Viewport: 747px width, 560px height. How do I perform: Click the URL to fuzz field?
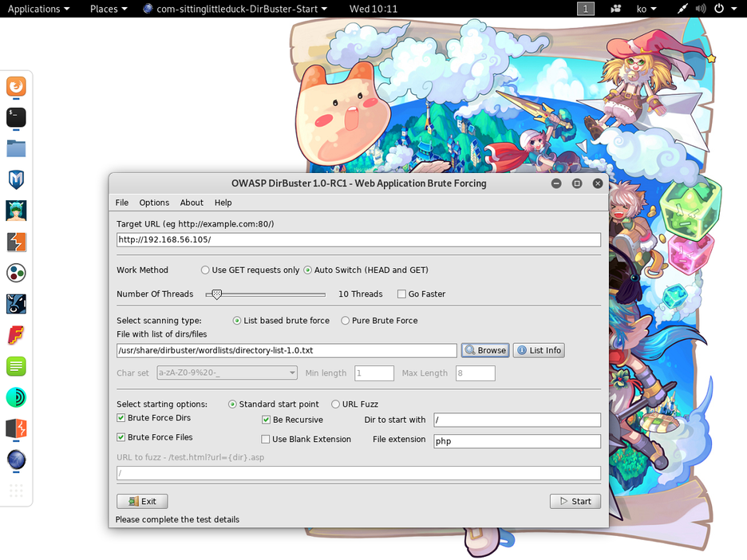358,473
